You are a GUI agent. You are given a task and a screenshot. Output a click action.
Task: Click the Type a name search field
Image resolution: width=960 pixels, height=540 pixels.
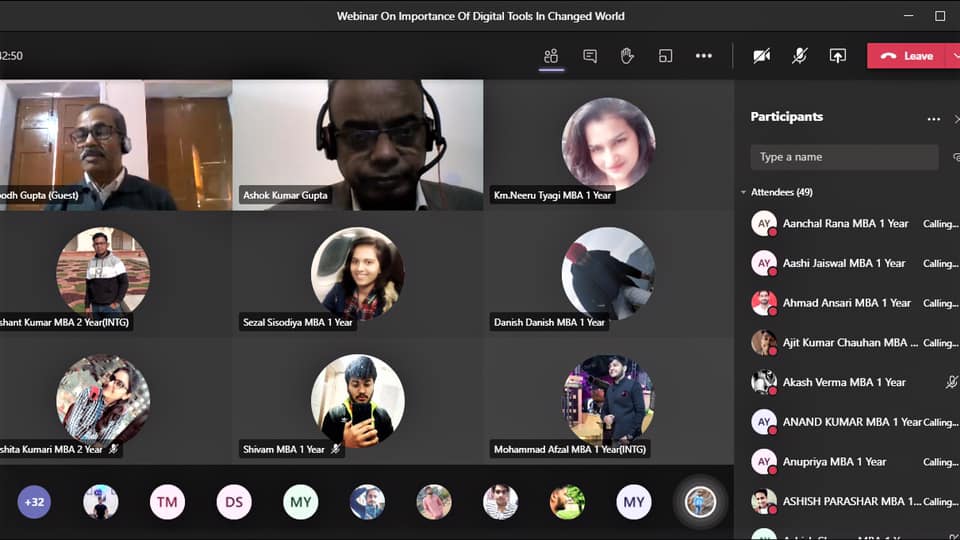pyautogui.click(x=844, y=157)
